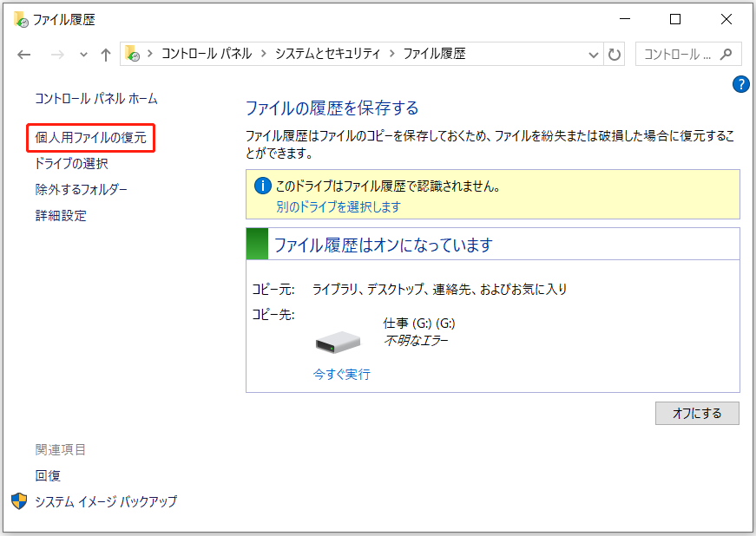
Task: Click the ファイル履歴はオンになっています heading
Action: pos(384,245)
